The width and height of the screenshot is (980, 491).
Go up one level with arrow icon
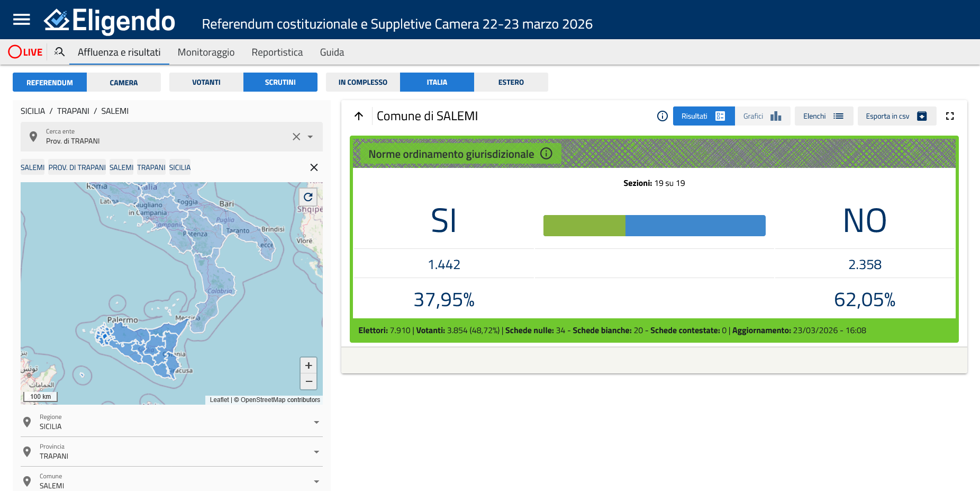359,116
